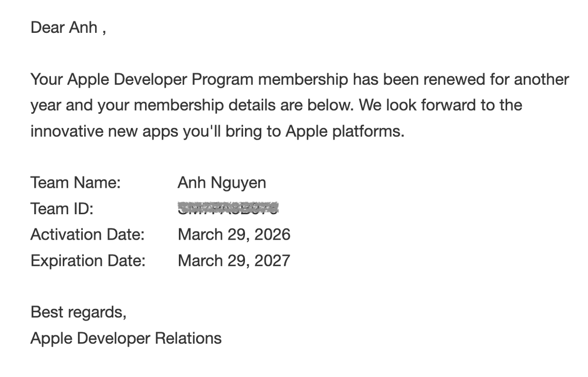The height and width of the screenshot is (377, 588).
Task: Click the 'Apple Developer Relations' signature
Action: [126, 338]
